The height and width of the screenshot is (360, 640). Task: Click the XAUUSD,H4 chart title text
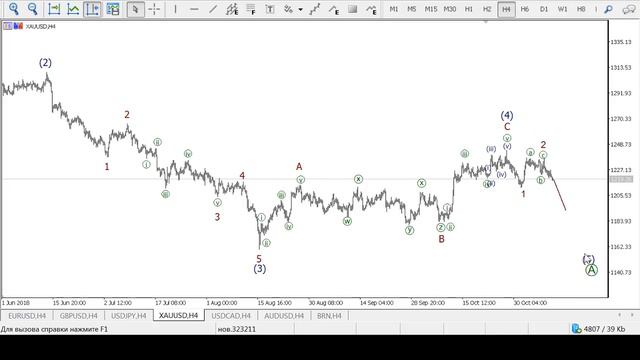tap(40, 27)
